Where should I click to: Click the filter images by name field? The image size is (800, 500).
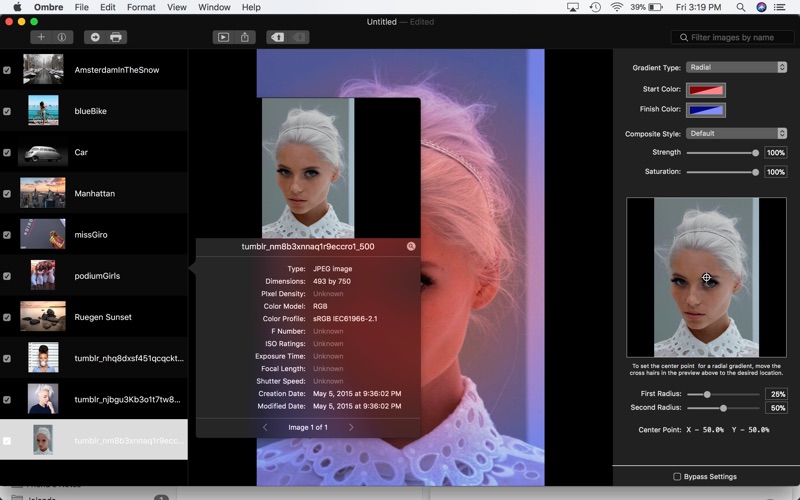(735, 37)
